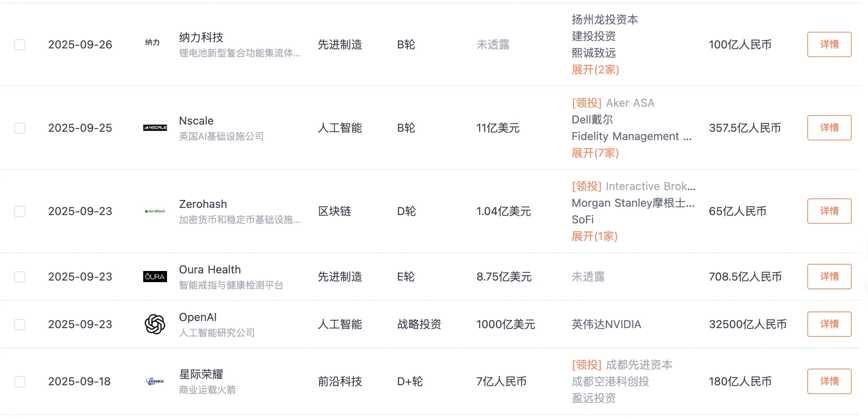Screen dimensions: 868x419
Task: Open the 星际荣耀 company name
Action: 201,374
